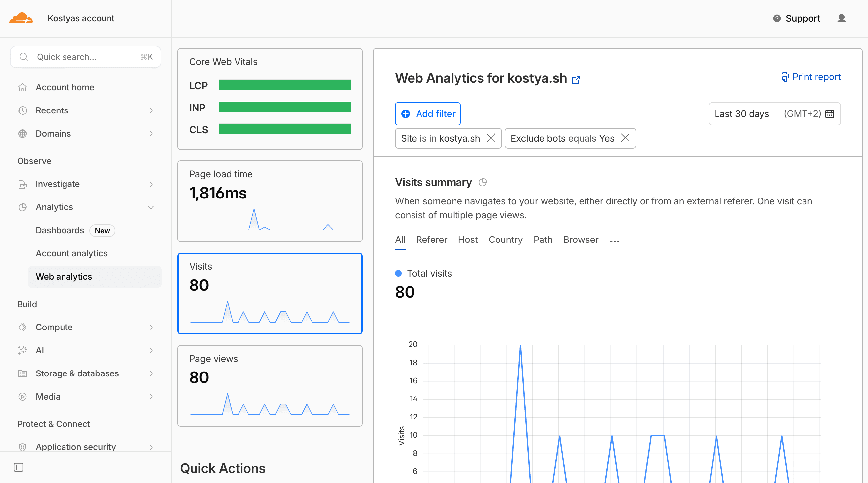Click the Support help icon
The width and height of the screenshot is (868, 483).
click(x=777, y=18)
